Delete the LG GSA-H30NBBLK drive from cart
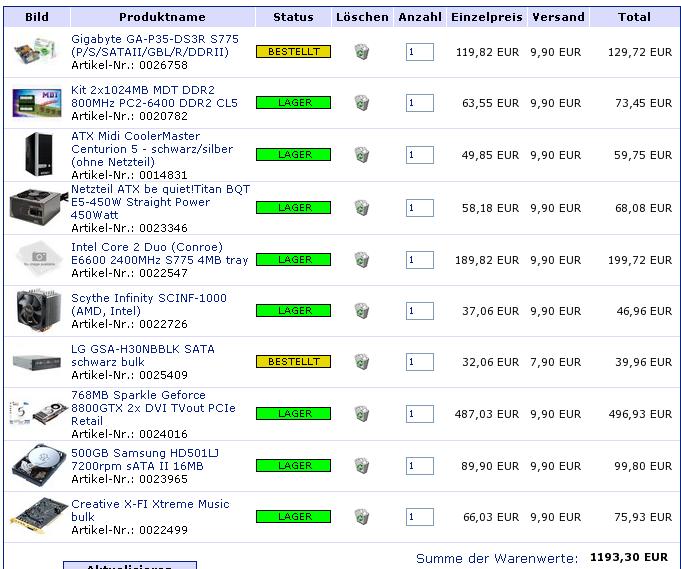Image resolution: width=681 pixels, height=569 pixels. pos(362,362)
